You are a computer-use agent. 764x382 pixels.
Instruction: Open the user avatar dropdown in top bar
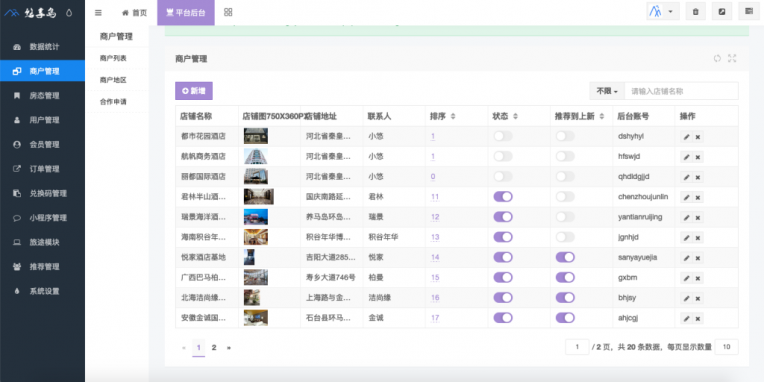tap(663, 12)
